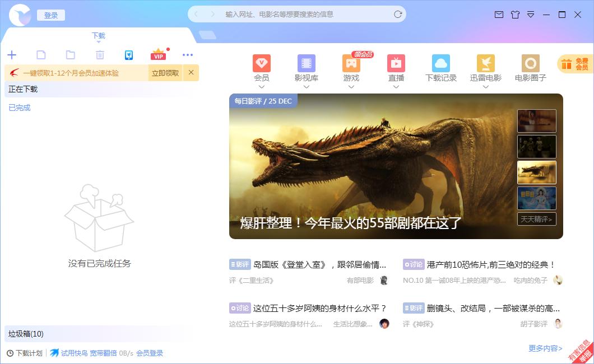This screenshot has height=364, width=594.
Task: Switch to the 下载 tab
Action: tap(99, 36)
